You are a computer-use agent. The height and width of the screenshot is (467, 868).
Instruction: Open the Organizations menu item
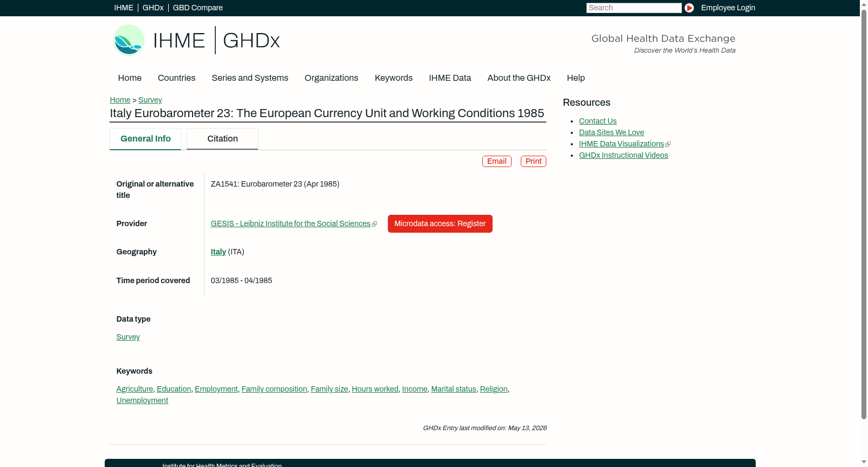pyautogui.click(x=331, y=78)
